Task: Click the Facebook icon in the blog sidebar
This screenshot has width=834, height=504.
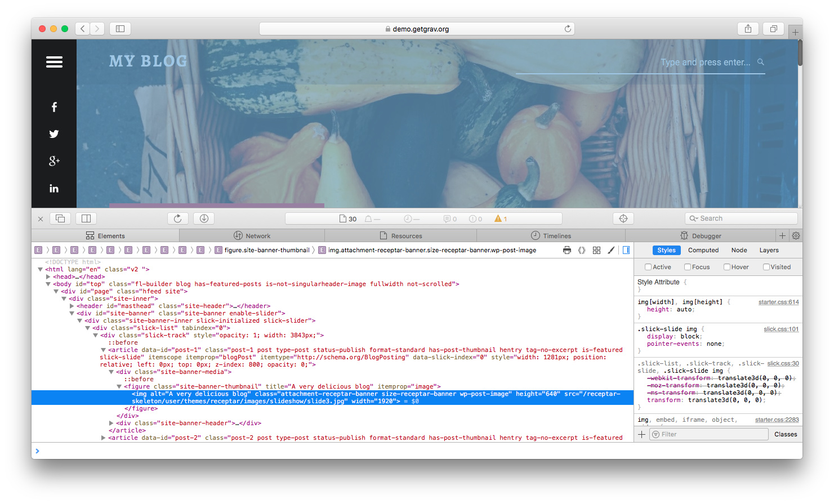Action: point(54,107)
